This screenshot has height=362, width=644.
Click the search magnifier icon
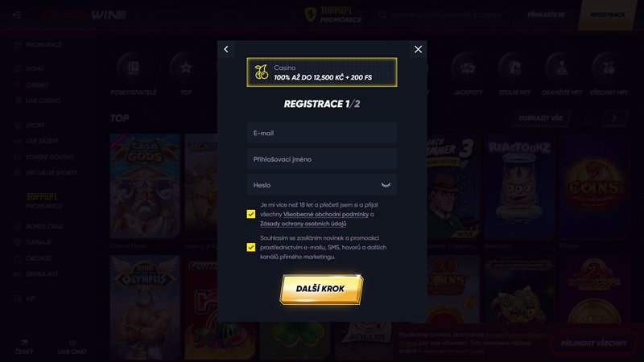point(383,14)
